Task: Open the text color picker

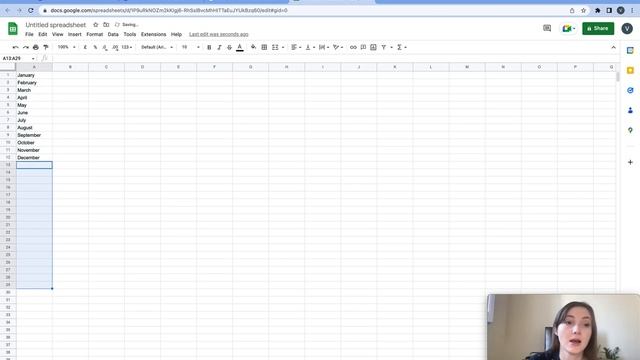Action: point(240,47)
